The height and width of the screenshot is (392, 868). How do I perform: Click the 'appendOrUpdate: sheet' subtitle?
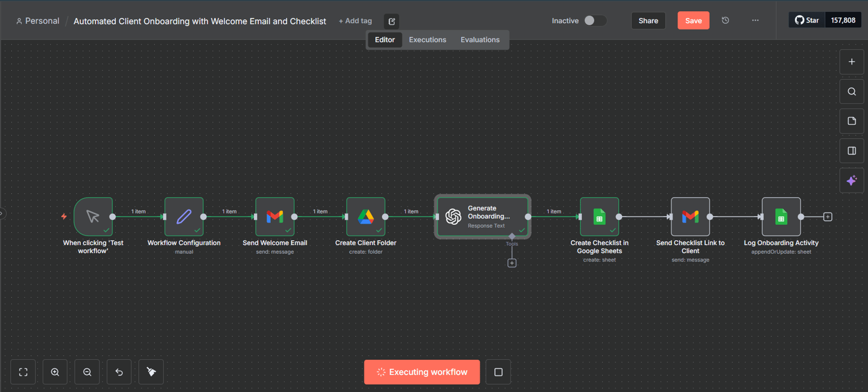click(782, 252)
